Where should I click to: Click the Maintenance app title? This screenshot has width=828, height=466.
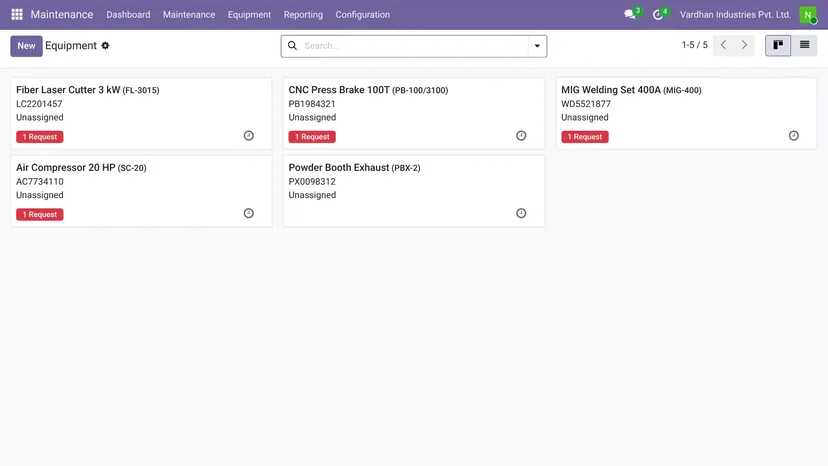pos(62,15)
